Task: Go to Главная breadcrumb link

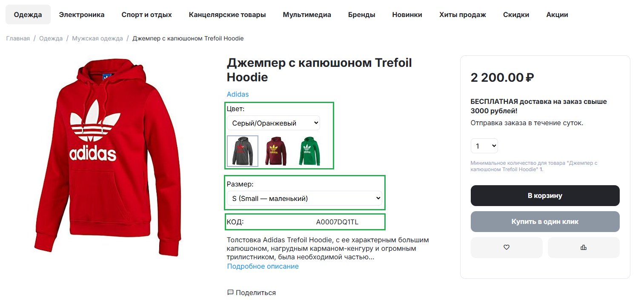Action: point(18,38)
